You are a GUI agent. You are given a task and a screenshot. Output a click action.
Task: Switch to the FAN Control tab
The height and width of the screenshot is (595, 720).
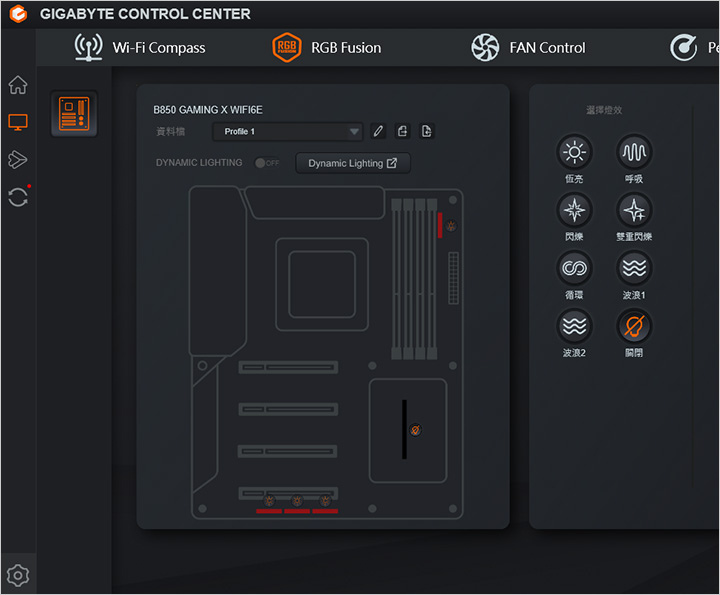529,47
